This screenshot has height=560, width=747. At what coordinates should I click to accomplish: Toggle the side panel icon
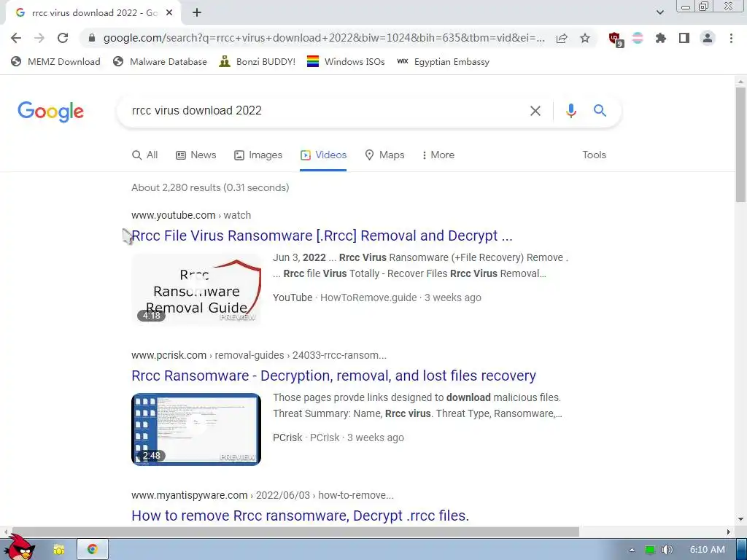684,38
